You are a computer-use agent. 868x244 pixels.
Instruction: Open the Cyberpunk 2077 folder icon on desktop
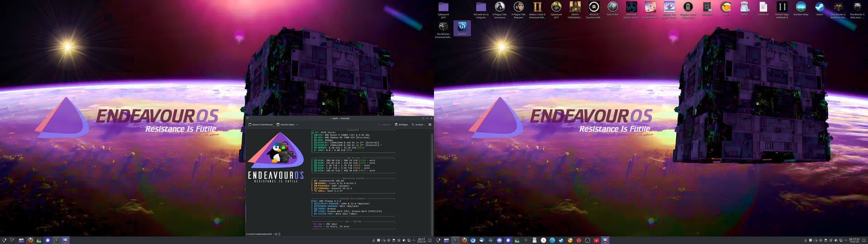[443, 9]
